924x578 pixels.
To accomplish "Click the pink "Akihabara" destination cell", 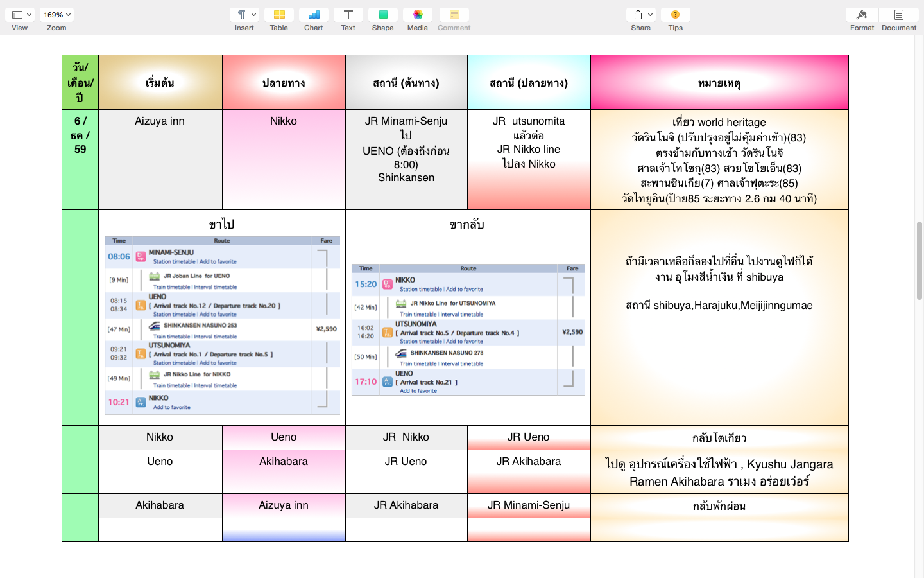I will click(284, 471).
